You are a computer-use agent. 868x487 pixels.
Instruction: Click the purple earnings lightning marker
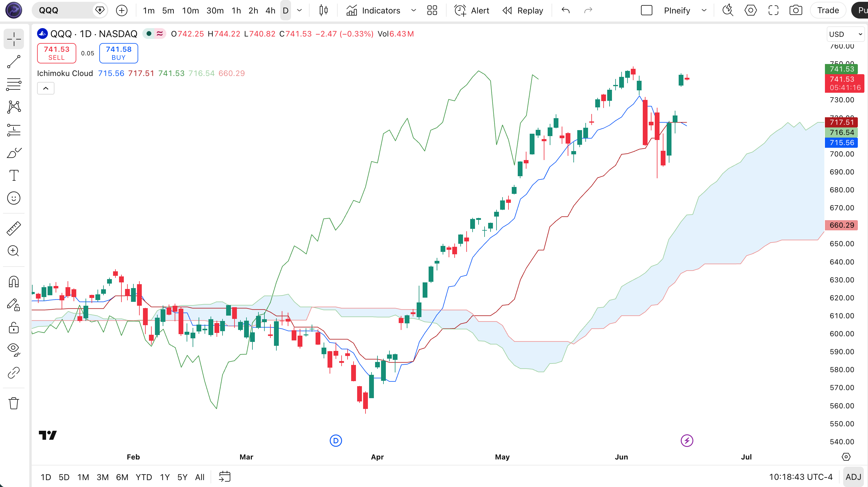click(x=687, y=441)
